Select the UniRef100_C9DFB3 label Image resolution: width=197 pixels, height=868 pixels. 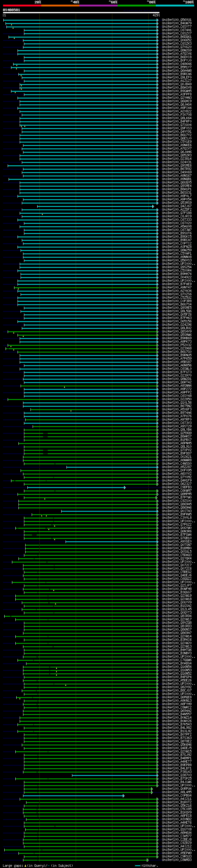click(177, 487)
